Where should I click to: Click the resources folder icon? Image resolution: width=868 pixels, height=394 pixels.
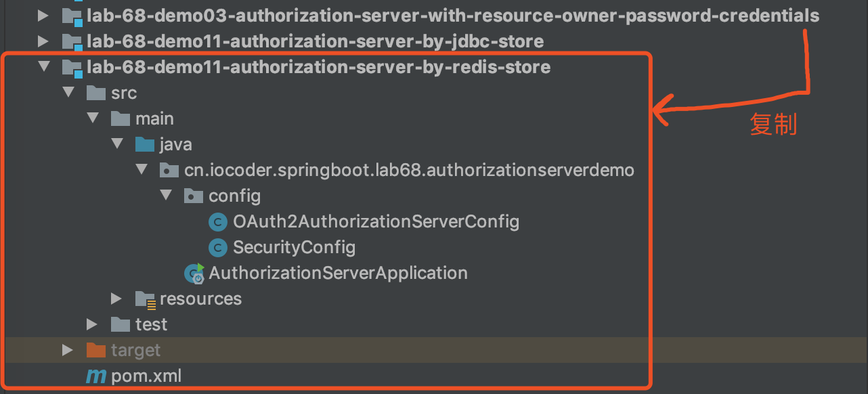(x=145, y=299)
